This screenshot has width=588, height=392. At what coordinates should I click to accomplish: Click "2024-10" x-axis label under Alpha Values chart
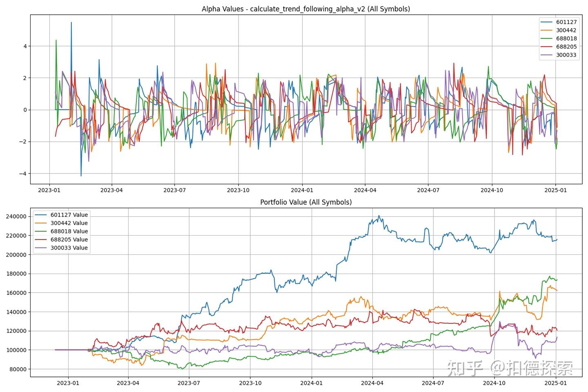point(492,190)
